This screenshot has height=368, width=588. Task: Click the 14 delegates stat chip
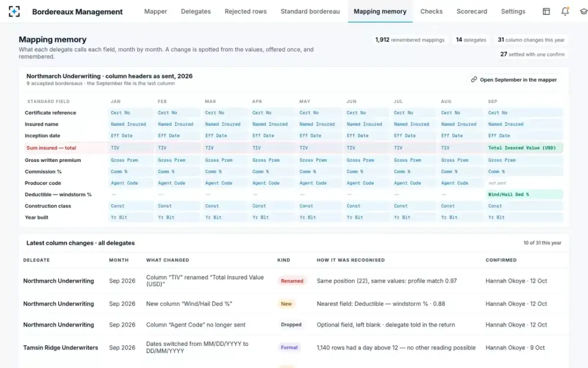pos(471,40)
